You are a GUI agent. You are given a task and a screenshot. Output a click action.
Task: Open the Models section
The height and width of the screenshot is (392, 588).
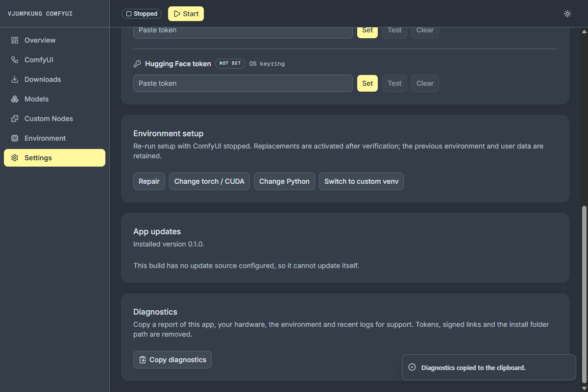[x=54, y=99]
